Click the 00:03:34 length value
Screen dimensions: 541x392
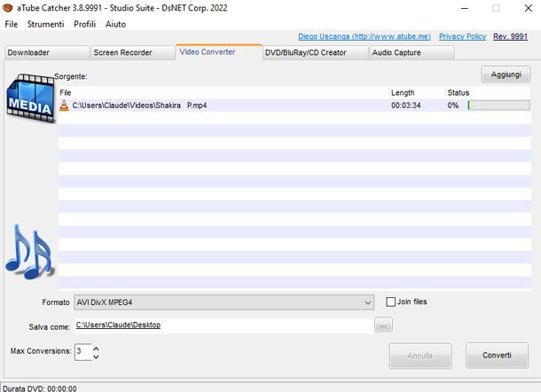pyautogui.click(x=406, y=106)
